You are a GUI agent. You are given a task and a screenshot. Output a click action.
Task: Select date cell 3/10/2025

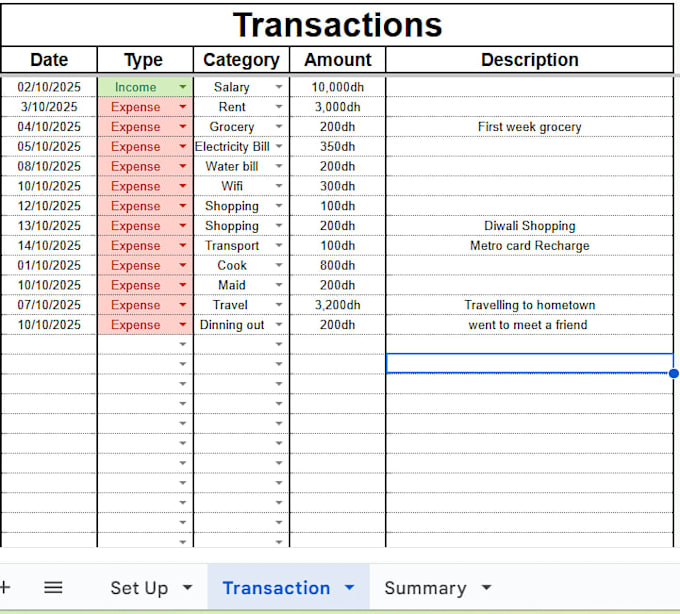49,107
